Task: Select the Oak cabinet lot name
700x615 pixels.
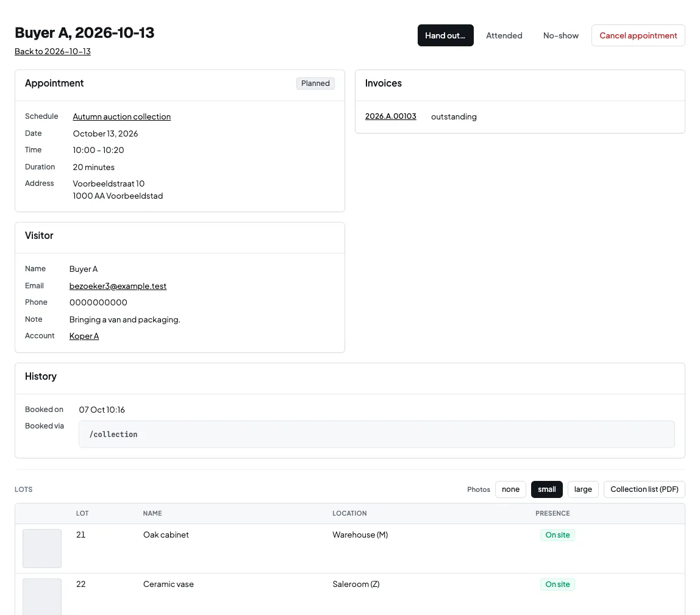Action: [x=166, y=535]
